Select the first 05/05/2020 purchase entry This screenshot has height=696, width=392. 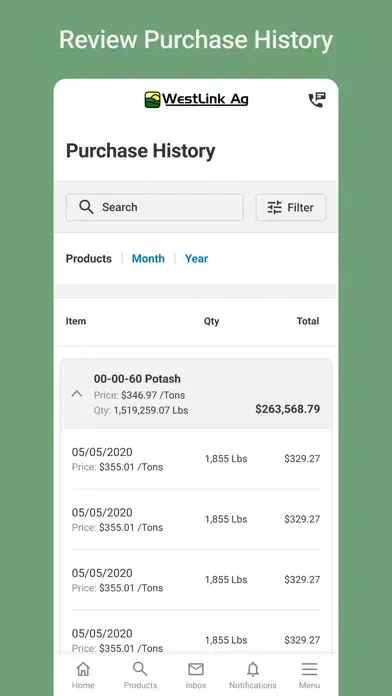click(x=196, y=459)
